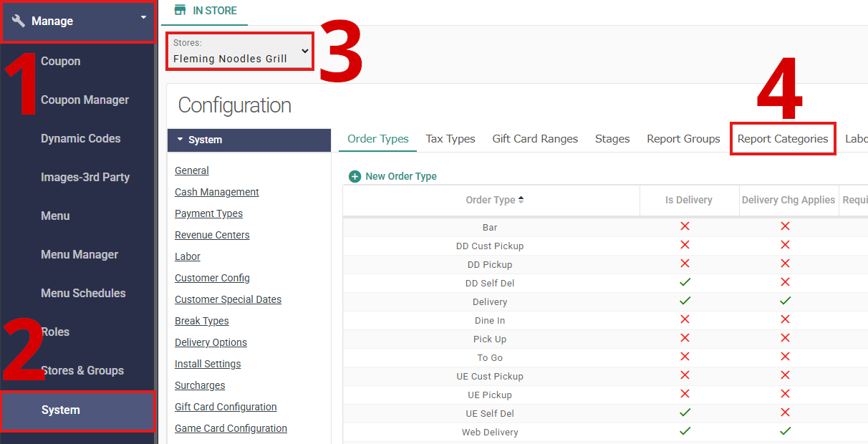This screenshot has height=444, width=868.
Task: Open Roles in the sidebar
Action: coord(55,332)
